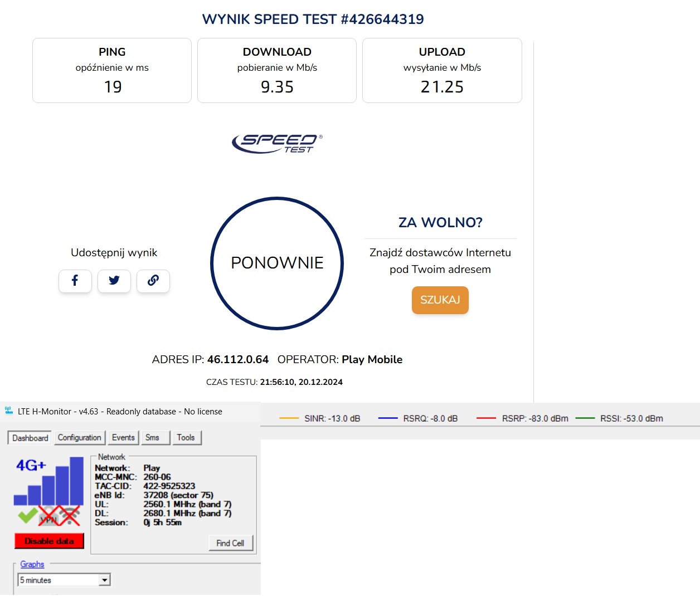Click the eNB Id value 37208 (sector 75)

click(178, 495)
